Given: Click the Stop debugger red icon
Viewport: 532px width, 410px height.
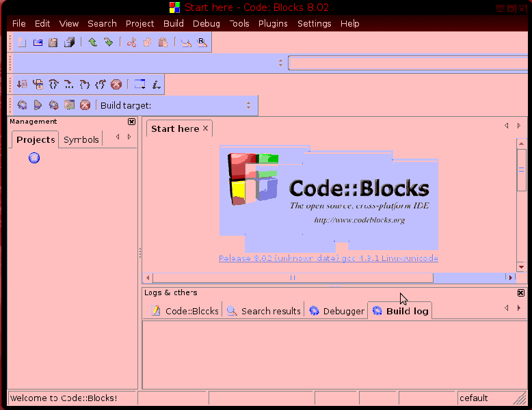Looking at the screenshot, I should 116,85.
